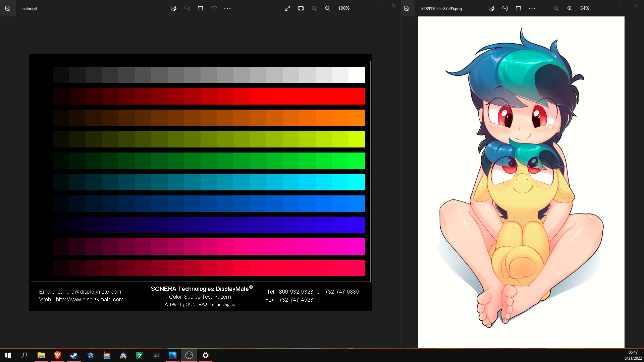Open colorful castle game icon on taskbar
Image resolution: width=644 pixels, height=362 pixels.
pos(107,355)
